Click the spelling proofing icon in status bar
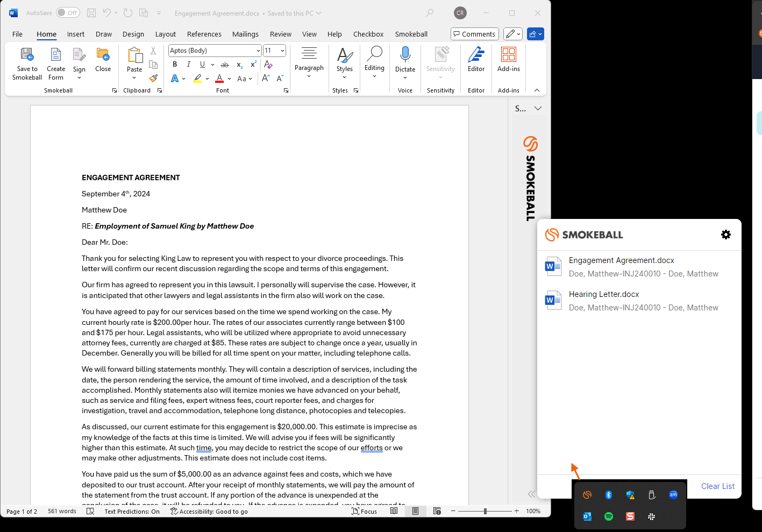 pyautogui.click(x=90, y=511)
